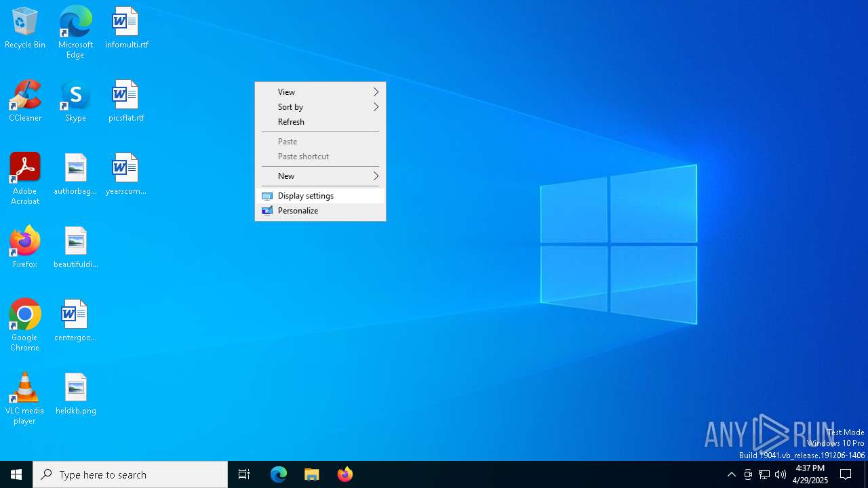
Task: Choose Personalize from the context menu
Action: coord(320,211)
